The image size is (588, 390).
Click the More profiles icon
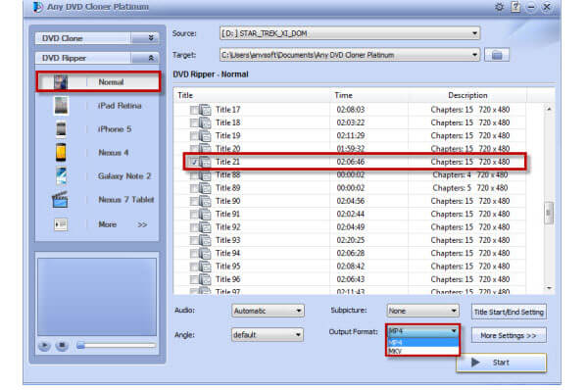pyautogui.click(x=61, y=224)
